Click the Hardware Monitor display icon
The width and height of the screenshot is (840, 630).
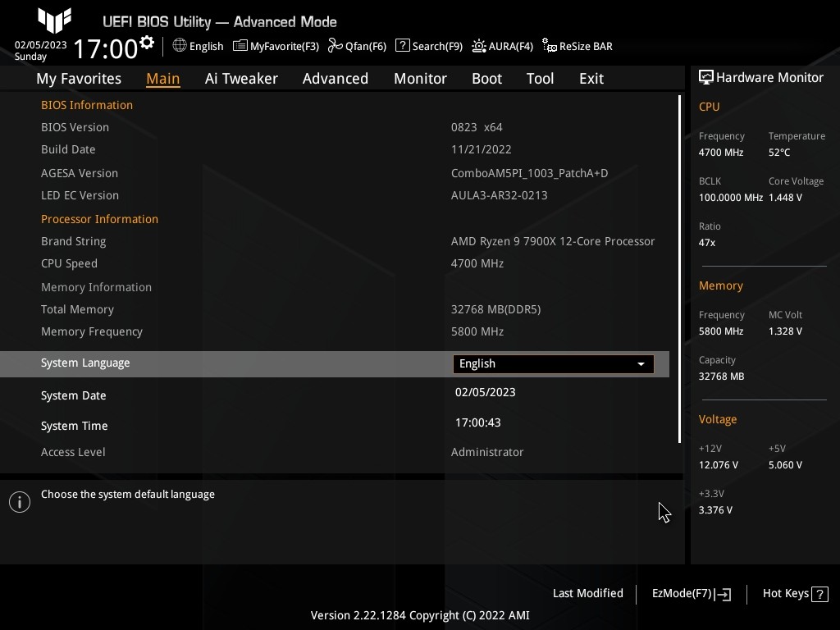(x=705, y=77)
